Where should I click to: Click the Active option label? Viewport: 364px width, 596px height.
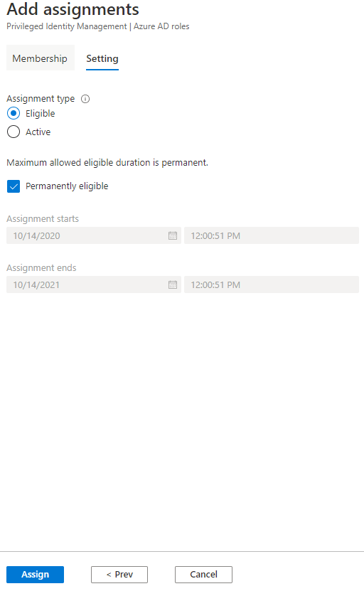[38, 132]
